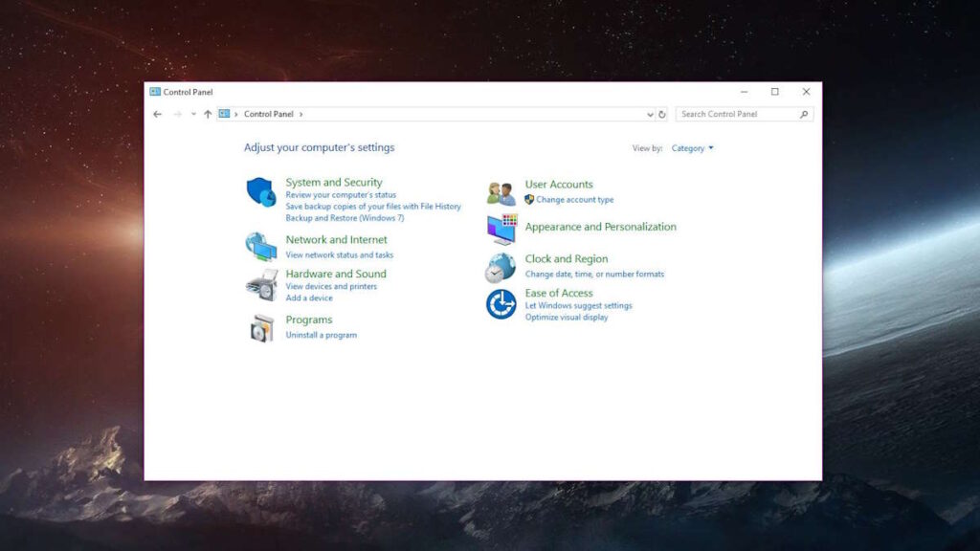This screenshot has width=980, height=551.
Task: Open Review your computer's status
Action: pos(341,195)
